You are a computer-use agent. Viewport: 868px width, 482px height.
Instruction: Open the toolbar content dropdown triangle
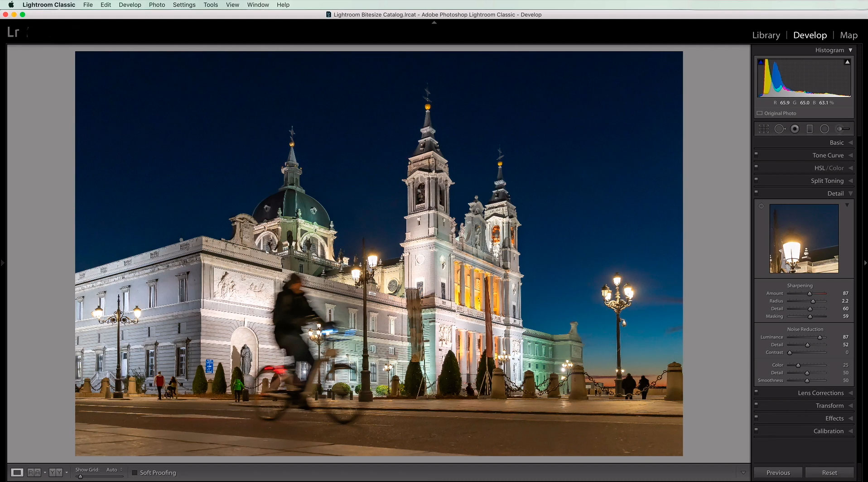(x=743, y=472)
